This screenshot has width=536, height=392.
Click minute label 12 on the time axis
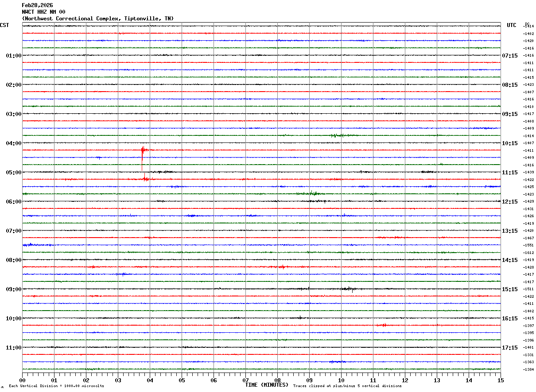pos(405,380)
